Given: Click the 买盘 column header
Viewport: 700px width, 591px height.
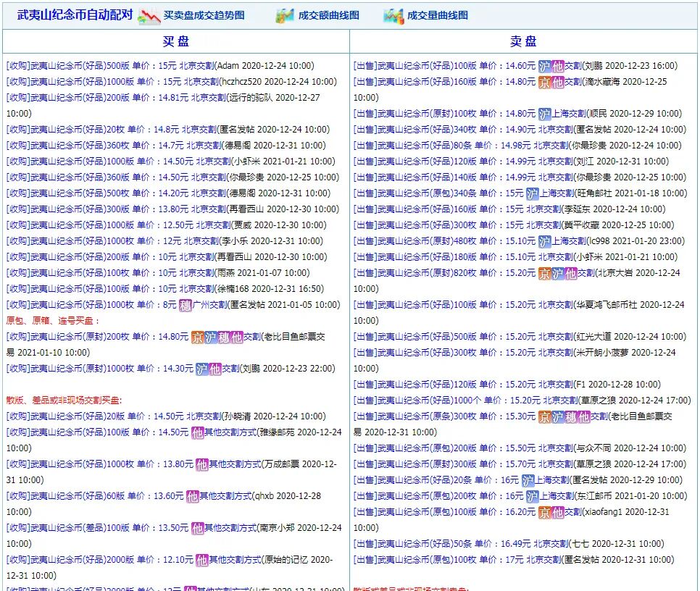Looking at the screenshot, I should (x=176, y=41).
